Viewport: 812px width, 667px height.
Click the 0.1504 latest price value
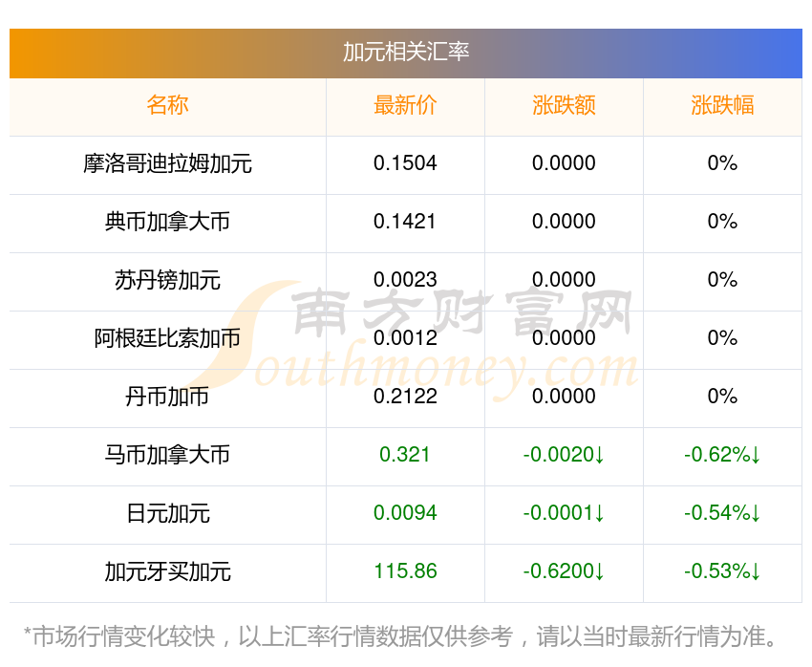[404, 163]
